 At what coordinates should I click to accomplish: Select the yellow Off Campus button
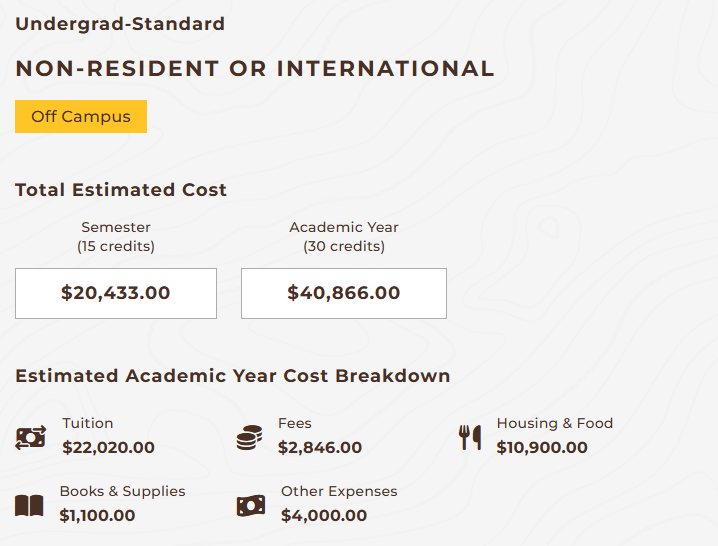[x=81, y=116]
